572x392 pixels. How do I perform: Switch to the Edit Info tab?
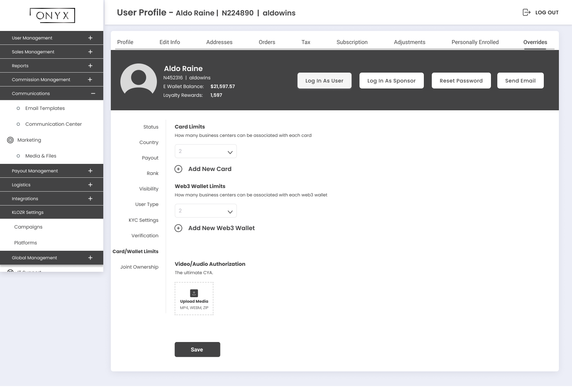pos(170,42)
